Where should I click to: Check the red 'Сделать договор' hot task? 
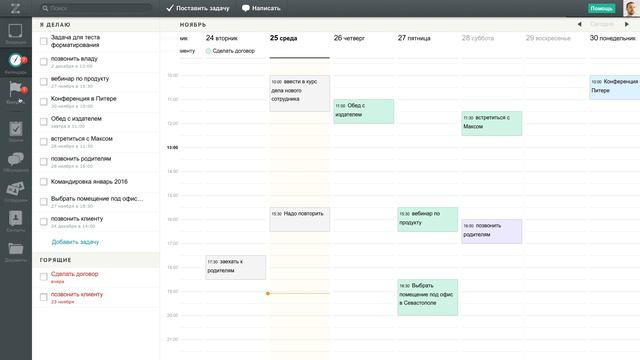[44, 277]
